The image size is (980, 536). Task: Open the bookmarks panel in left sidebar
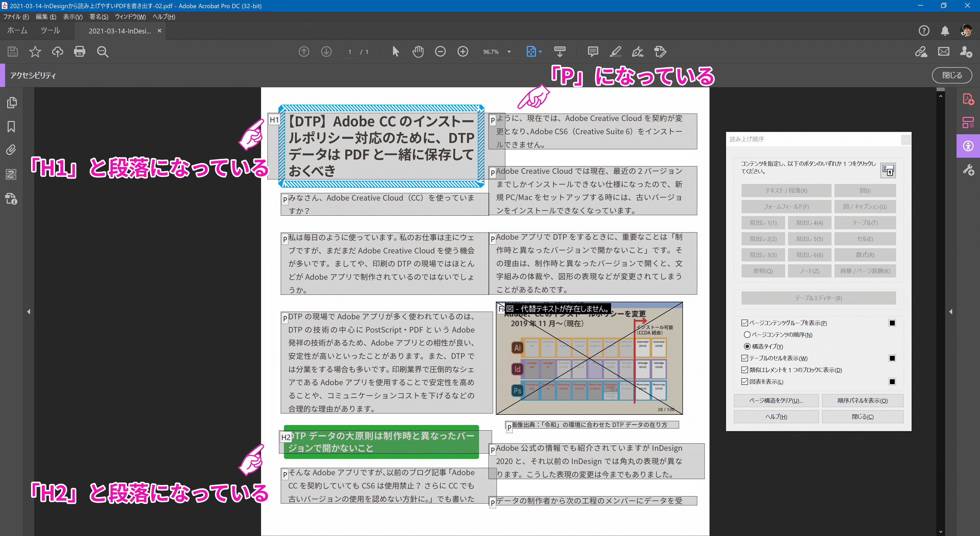[11, 126]
